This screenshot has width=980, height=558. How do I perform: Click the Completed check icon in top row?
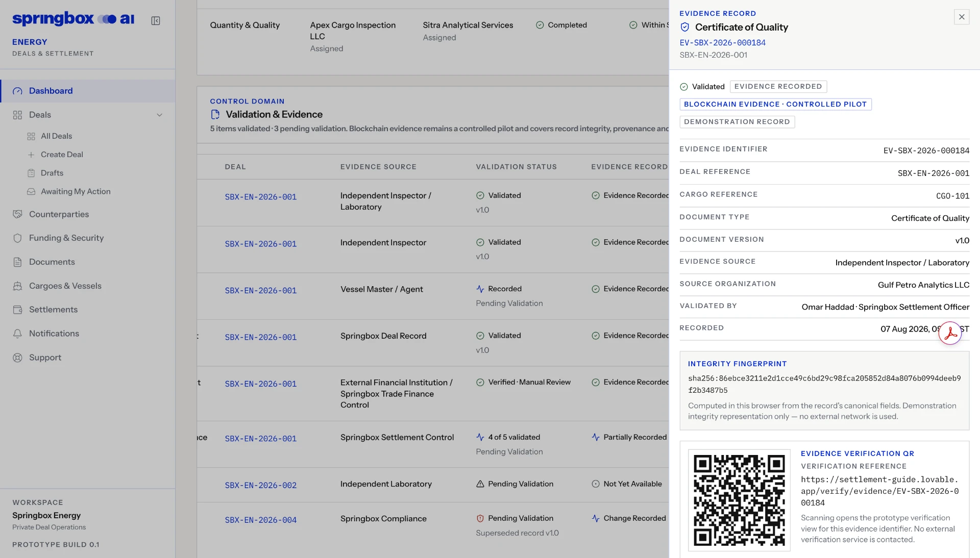540,25
